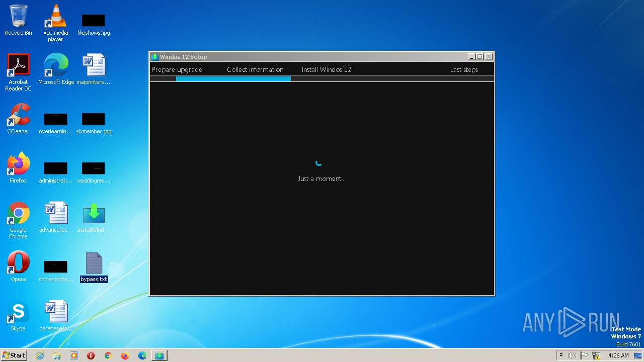Open Edge from the taskbar
The image size is (644, 362).
[x=142, y=355]
